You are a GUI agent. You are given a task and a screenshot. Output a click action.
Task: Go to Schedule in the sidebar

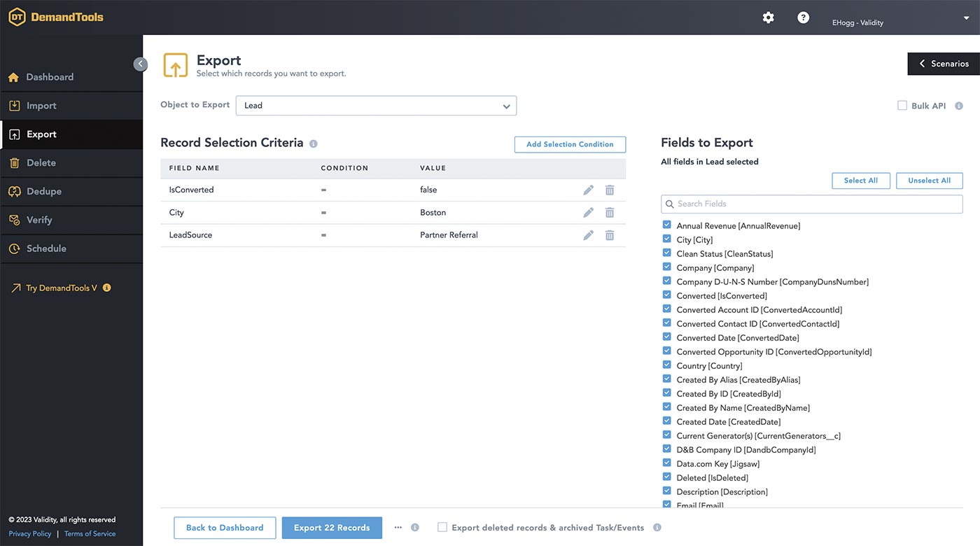click(x=71, y=248)
